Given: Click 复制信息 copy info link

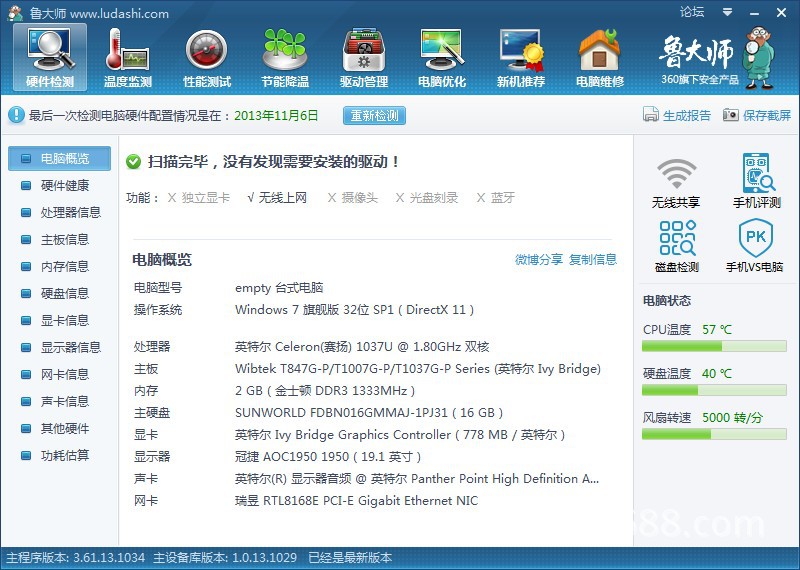Looking at the screenshot, I should (x=593, y=259).
